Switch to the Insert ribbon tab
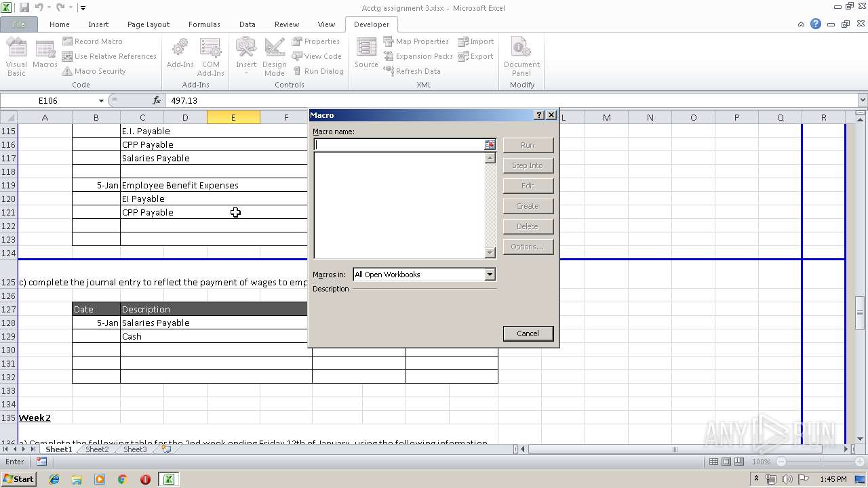Viewport: 868px width, 488px height. tap(98, 24)
